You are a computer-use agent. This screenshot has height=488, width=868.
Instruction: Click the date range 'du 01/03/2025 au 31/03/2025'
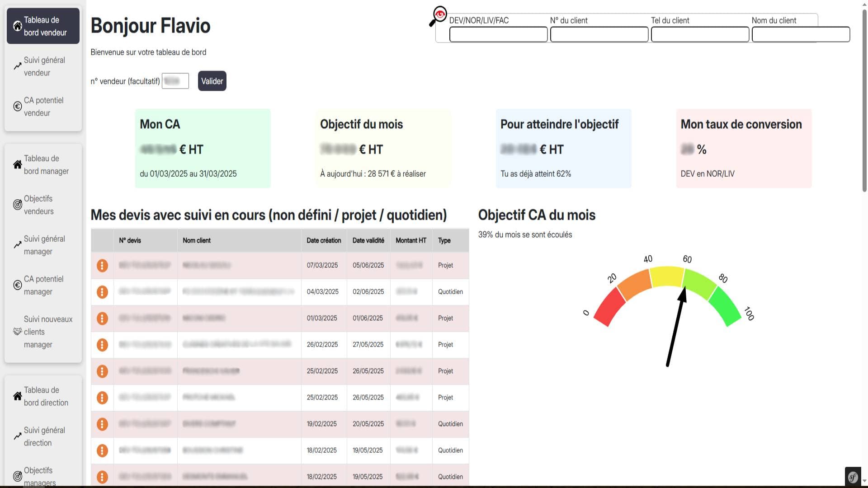point(188,174)
